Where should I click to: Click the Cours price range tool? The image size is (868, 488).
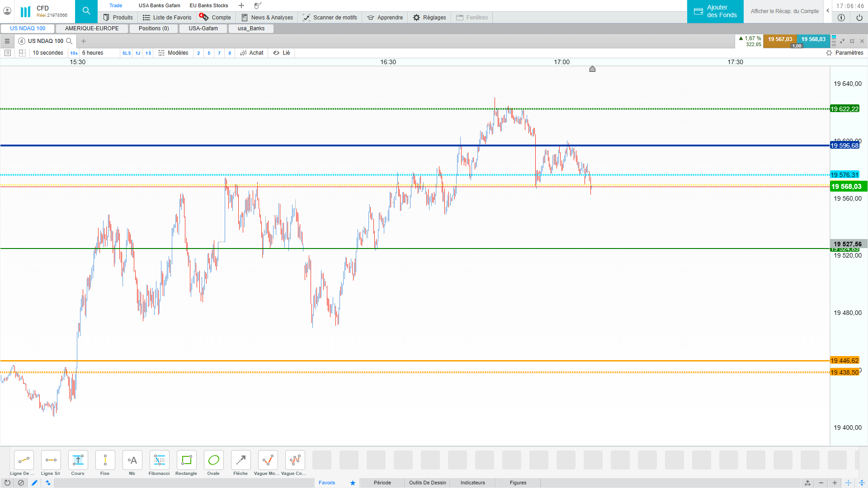pos(78,460)
